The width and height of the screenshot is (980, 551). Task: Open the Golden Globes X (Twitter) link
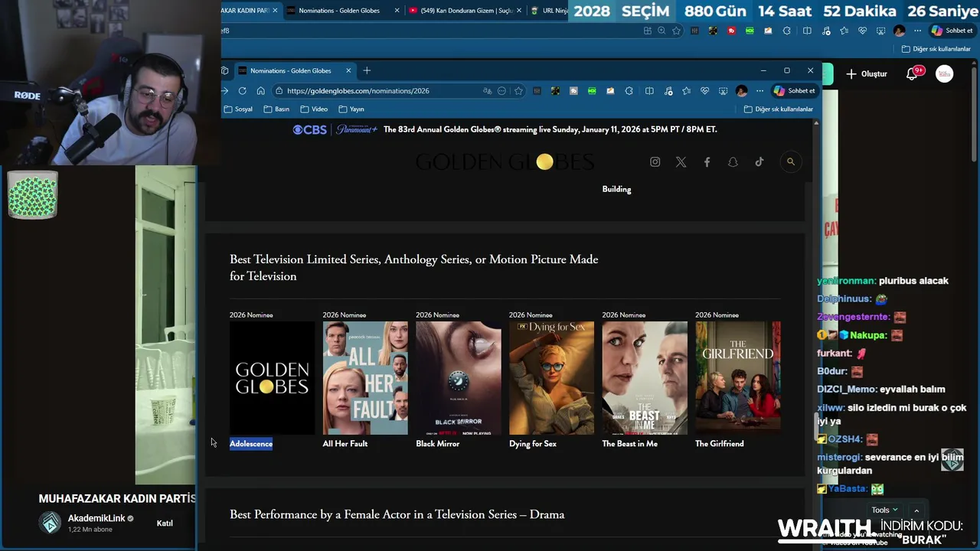coord(681,161)
